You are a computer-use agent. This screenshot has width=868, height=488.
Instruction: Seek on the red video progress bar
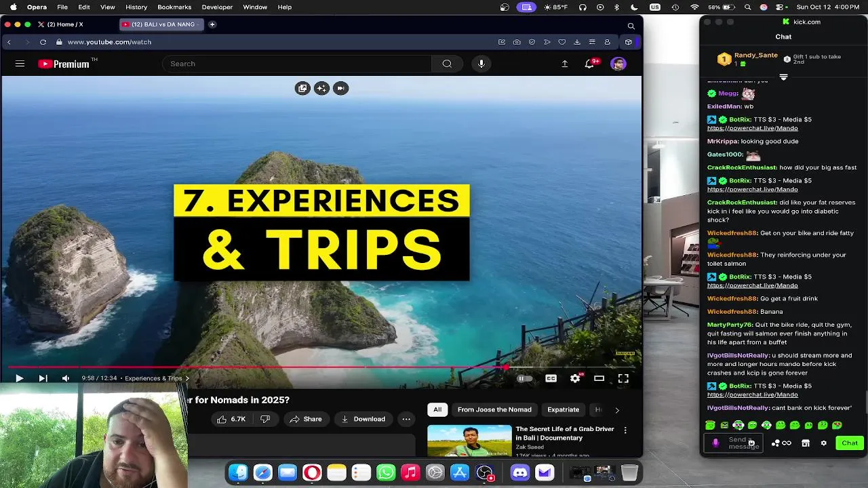pos(321,367)
